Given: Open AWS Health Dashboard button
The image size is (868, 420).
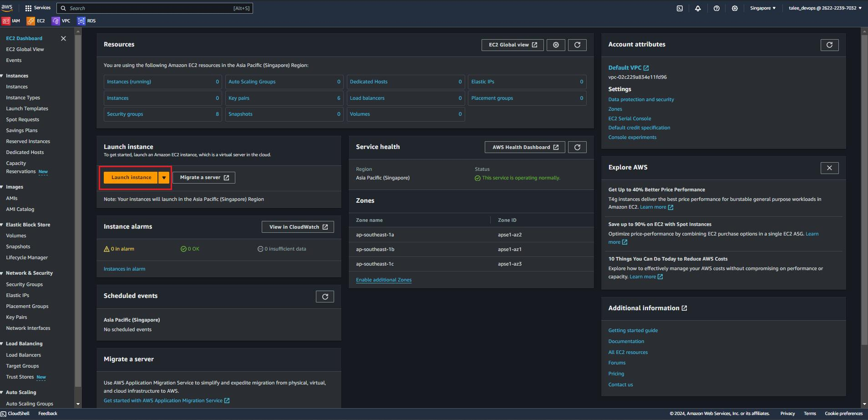Looking at the screenshot, I should pyautogui.click(x=525, y=147).
